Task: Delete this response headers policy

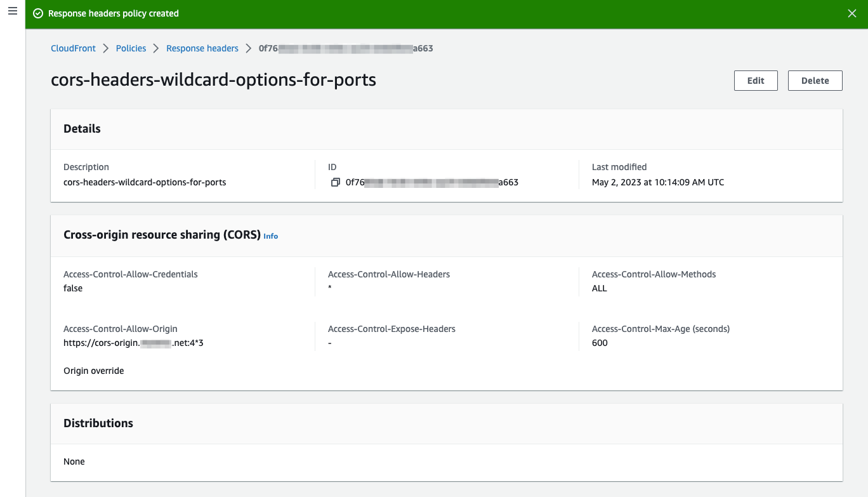Action: (815, 80)
